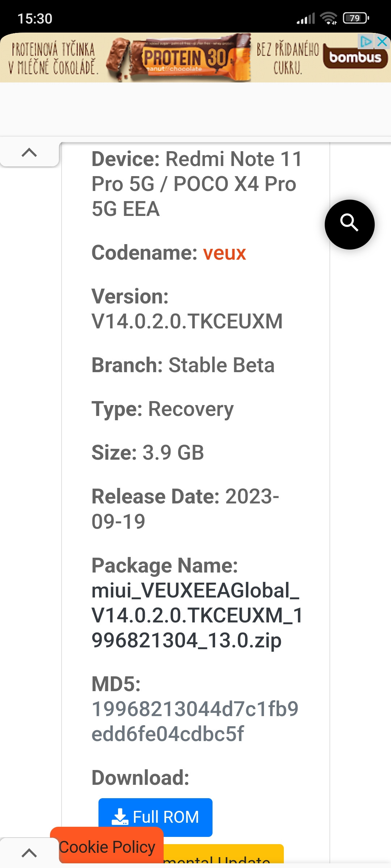Tap the bombus logo in the ad
Screen dimensions: 391x868
[x=355, y=58]
